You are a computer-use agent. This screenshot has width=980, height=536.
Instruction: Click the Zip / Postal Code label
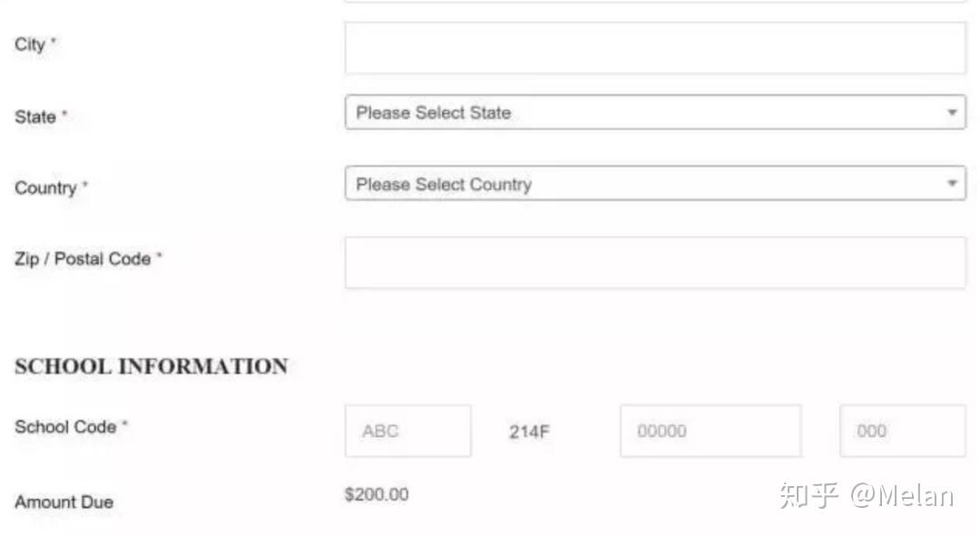pyautogui.click(x=83, y=259)
